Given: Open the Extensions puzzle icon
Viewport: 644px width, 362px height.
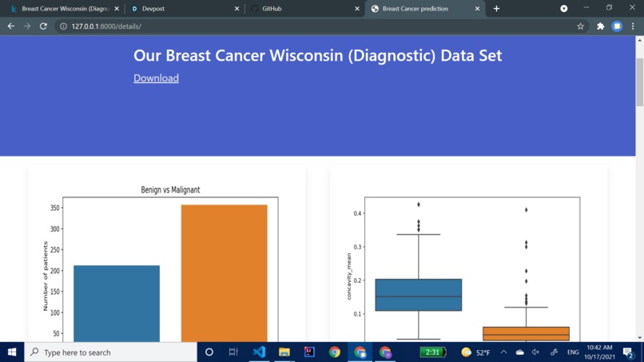Looking at the screenshot, I should [601, 26].
